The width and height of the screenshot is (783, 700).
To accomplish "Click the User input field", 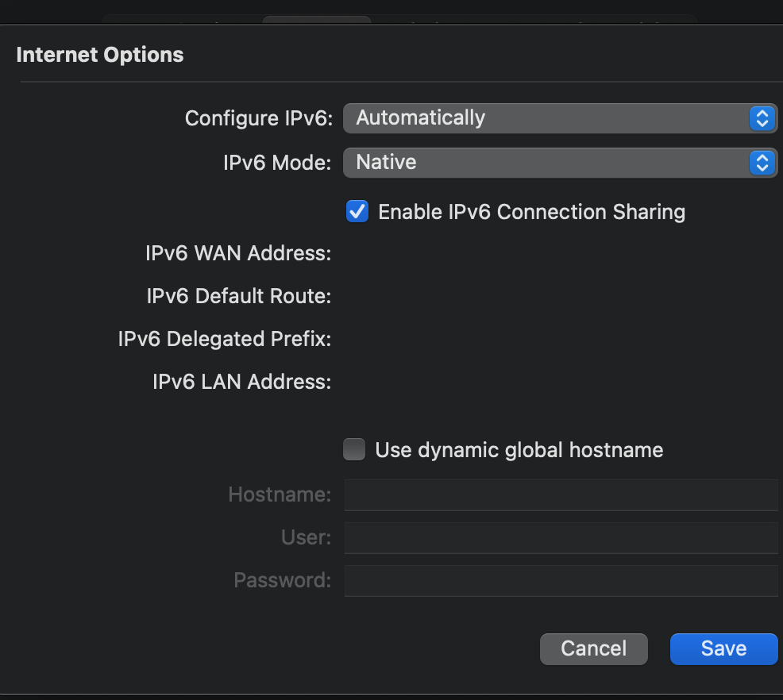I will pos(561,538).
